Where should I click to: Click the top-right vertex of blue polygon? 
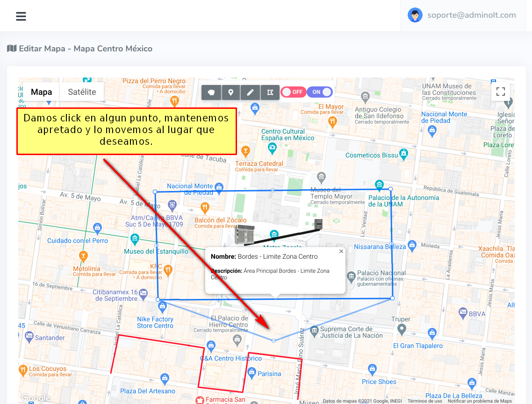click(x=391, y=189)
